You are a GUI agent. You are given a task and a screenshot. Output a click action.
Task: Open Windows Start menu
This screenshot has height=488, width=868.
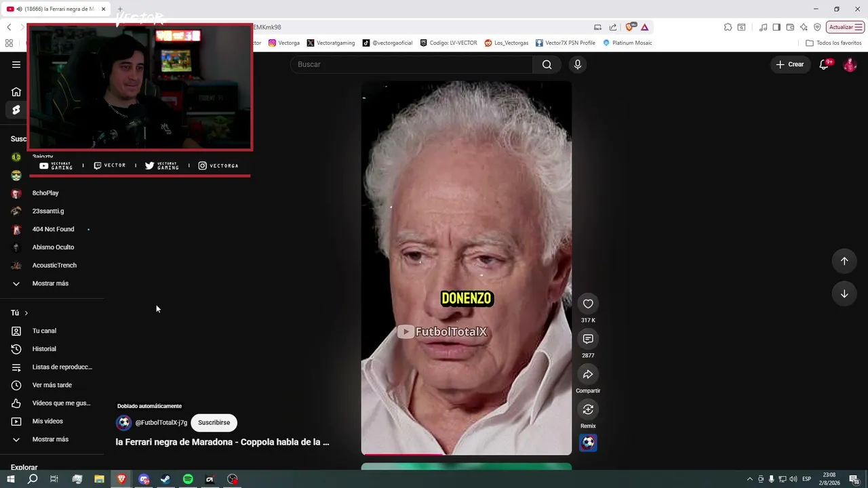pos(10,479)
